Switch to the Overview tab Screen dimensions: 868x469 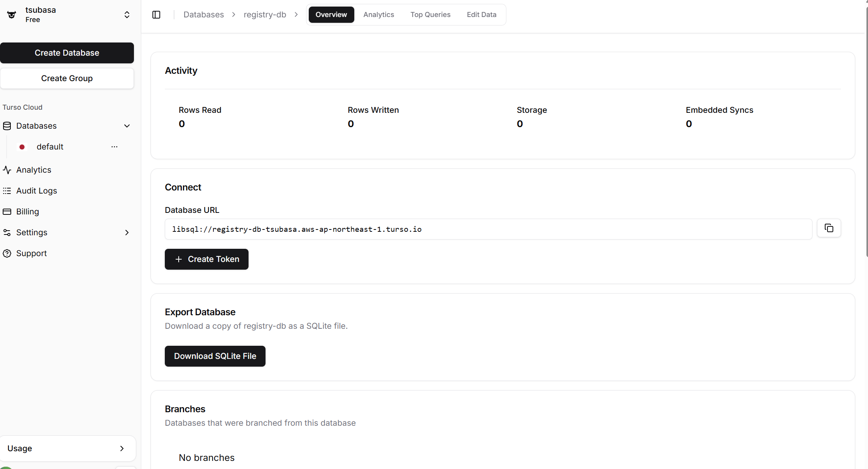[x=331, y=15]
